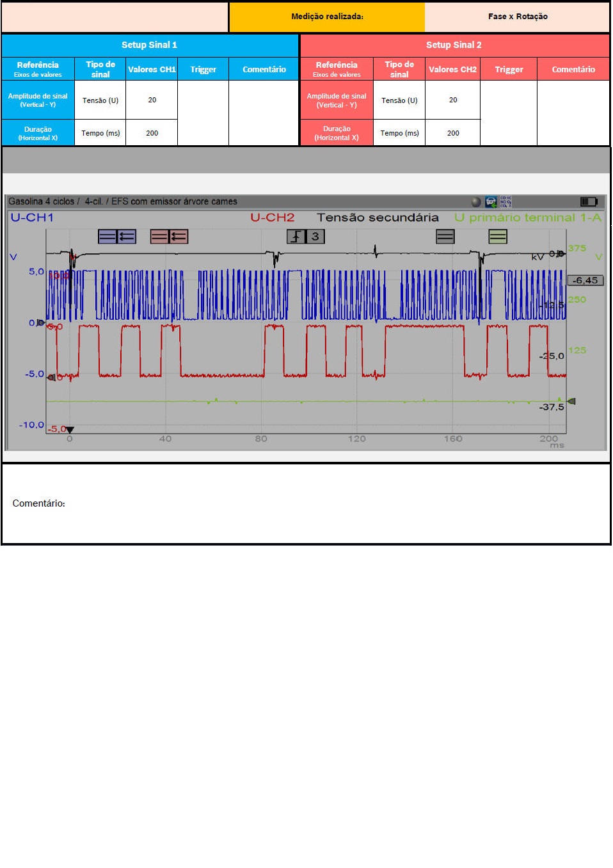Click the black trigger time marker at zero
Screen dimensions: 613x868
click(x=70, y=430)
